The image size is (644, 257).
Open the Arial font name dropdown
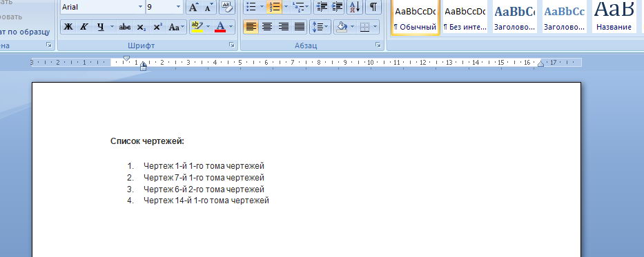(140, 7)
